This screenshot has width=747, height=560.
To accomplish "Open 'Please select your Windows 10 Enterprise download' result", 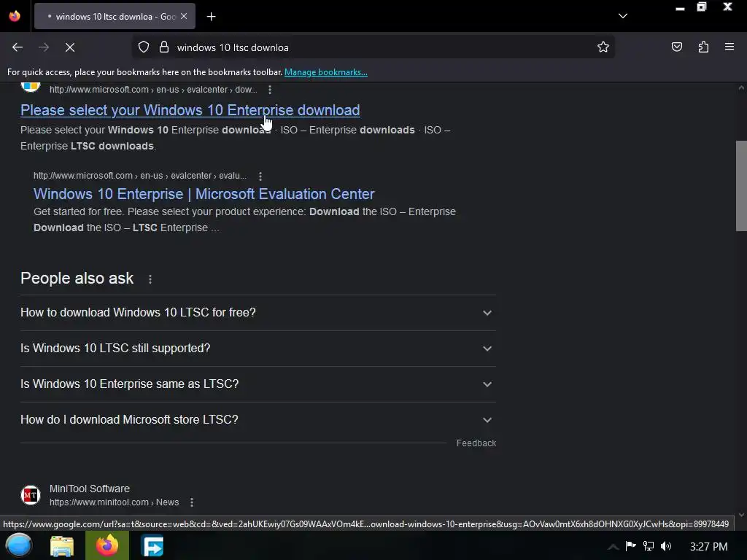I will click(x=190, y=110).
